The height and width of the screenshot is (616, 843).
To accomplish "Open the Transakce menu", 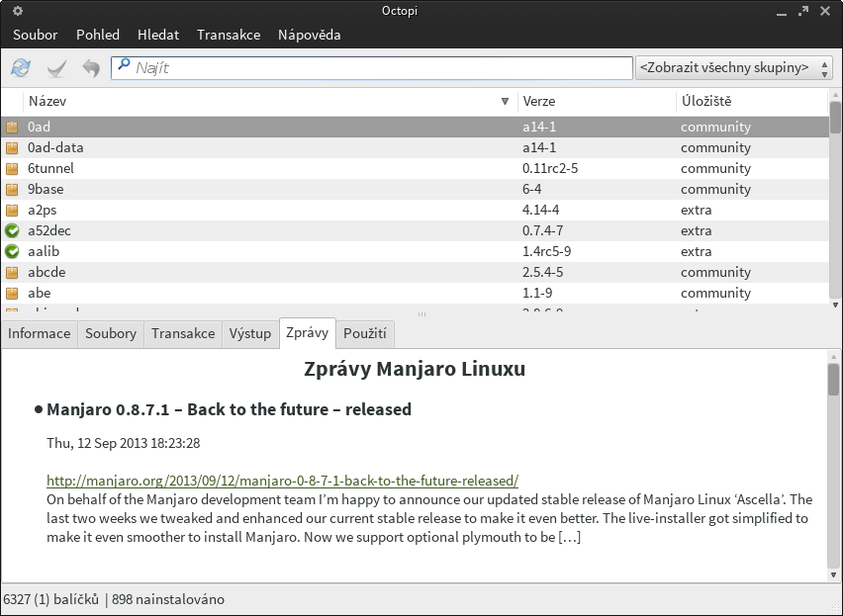I will point(229,35).
